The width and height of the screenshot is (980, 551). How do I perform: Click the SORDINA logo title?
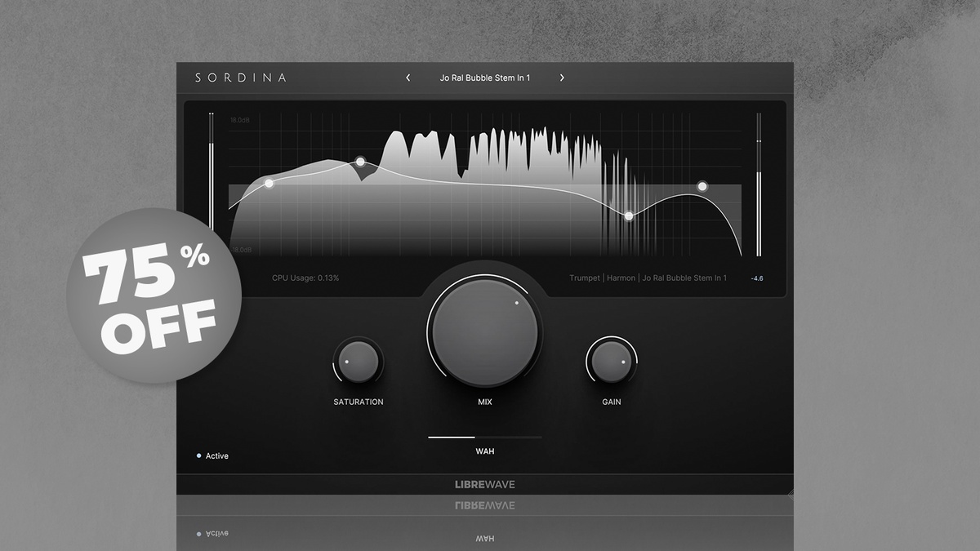[241, 78]
